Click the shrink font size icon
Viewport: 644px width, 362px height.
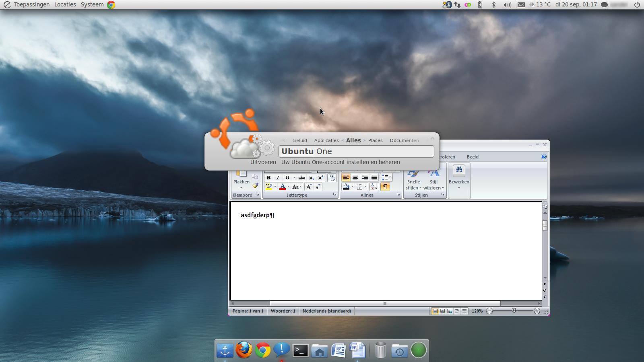318,187
